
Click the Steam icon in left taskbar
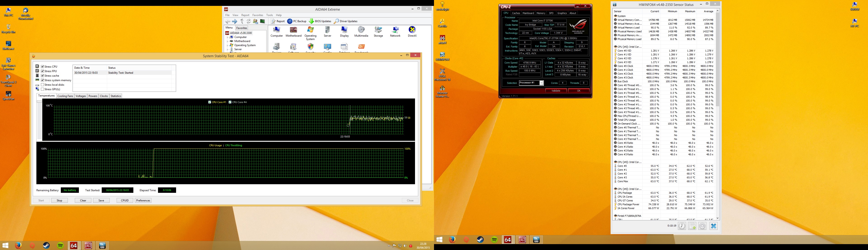tap(46, 246)
